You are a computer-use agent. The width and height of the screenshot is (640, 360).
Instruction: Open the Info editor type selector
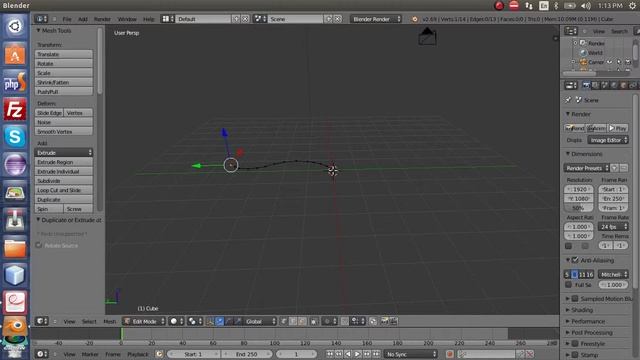tap(41, 19)
